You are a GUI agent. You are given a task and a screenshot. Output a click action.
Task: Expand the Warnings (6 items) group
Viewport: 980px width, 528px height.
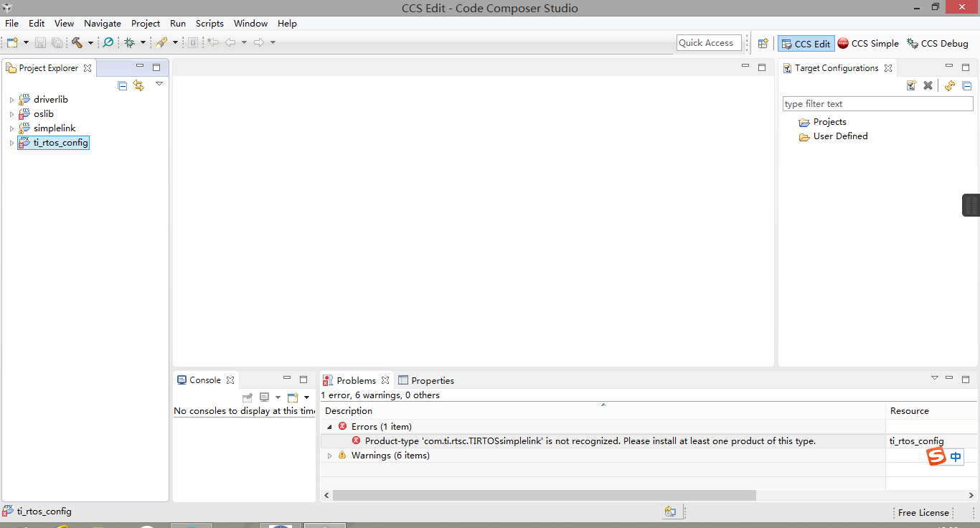329,456
